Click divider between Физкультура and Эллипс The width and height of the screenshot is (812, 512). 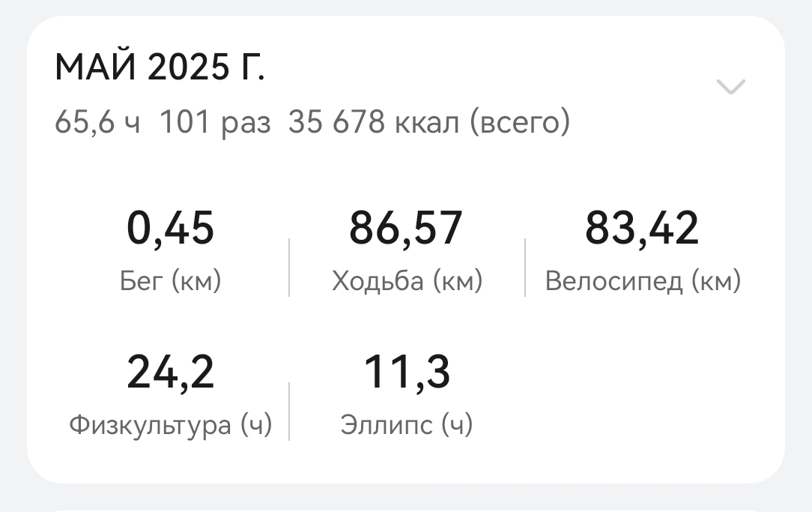coord(289,412)
